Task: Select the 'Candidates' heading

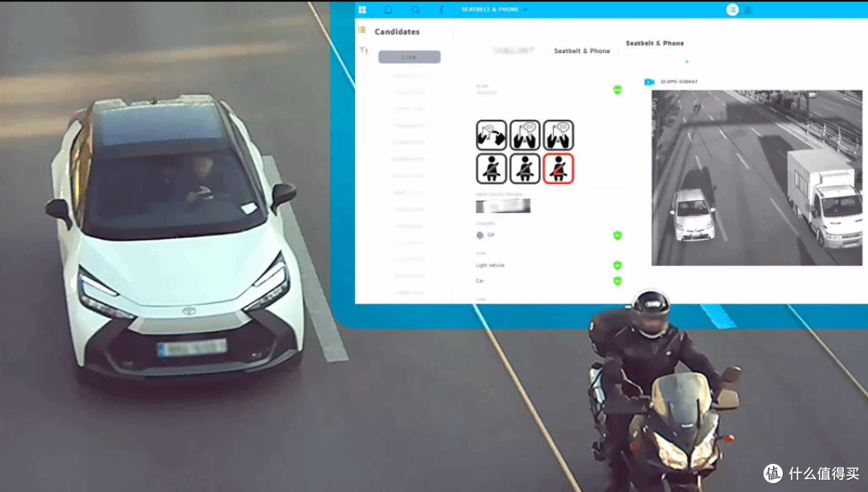Action: coord(397,31)
